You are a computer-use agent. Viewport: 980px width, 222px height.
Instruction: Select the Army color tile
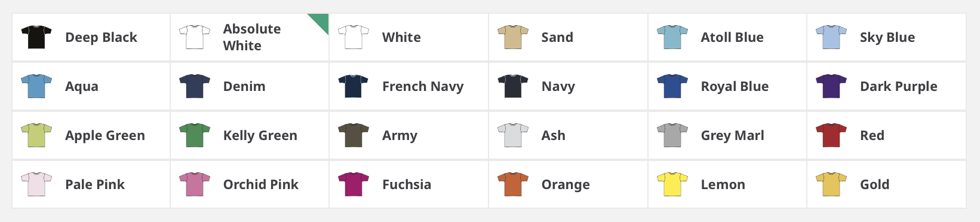click(408, 135)
